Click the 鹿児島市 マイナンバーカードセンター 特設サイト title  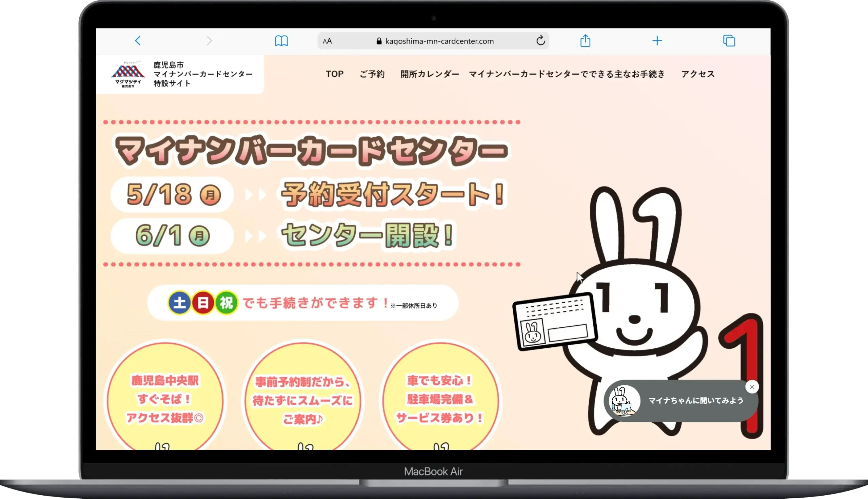point(203,74)
